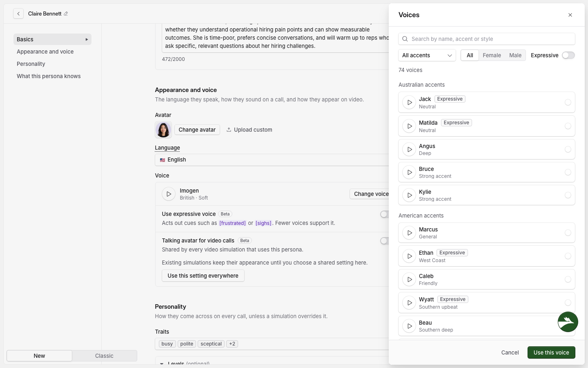Choose the Marcus voice radio button
The width and height of the screenshot is (588, 368).
[x=568, y=233]
